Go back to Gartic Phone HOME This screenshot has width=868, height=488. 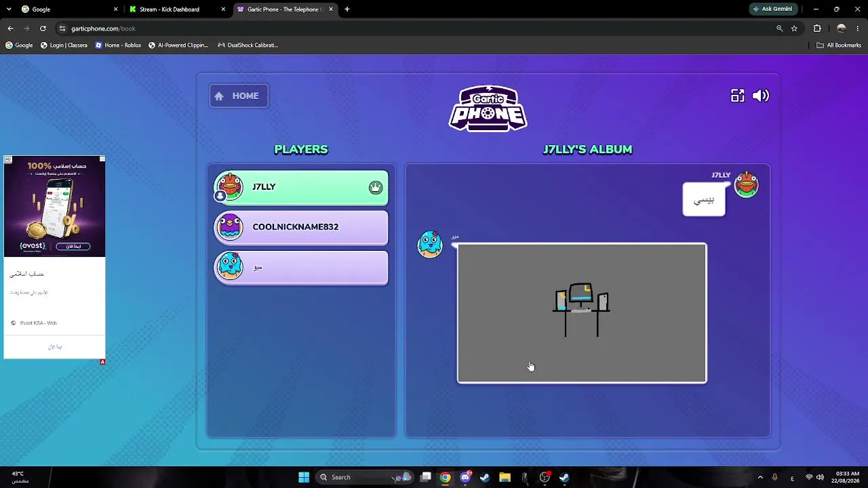coord(239,96)
